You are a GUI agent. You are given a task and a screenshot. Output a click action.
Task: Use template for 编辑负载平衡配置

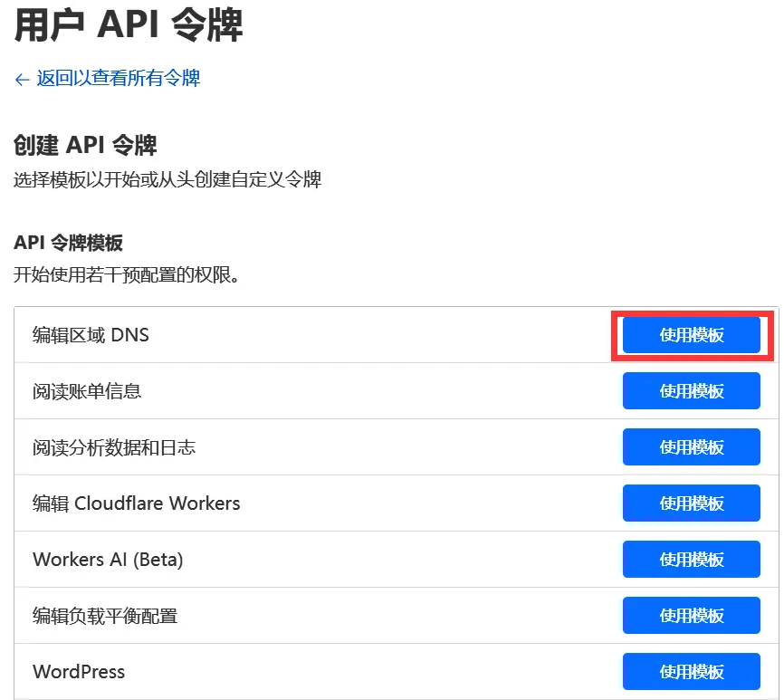pyautogui.click(x=691, y=615)
